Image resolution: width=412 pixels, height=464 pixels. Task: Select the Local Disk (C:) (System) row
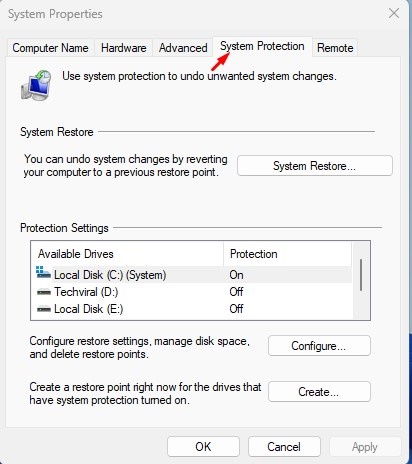point(193,275)
